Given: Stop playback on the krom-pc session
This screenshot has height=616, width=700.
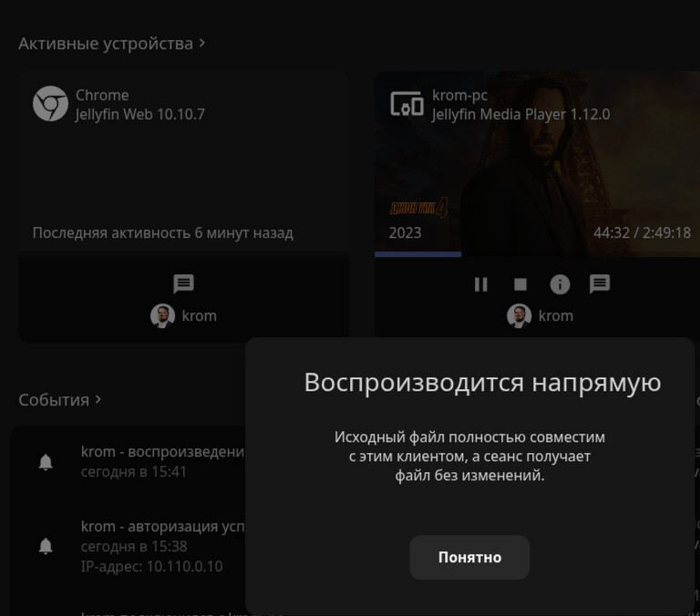Looking at the screenshot, I should (x=520, y=284).
